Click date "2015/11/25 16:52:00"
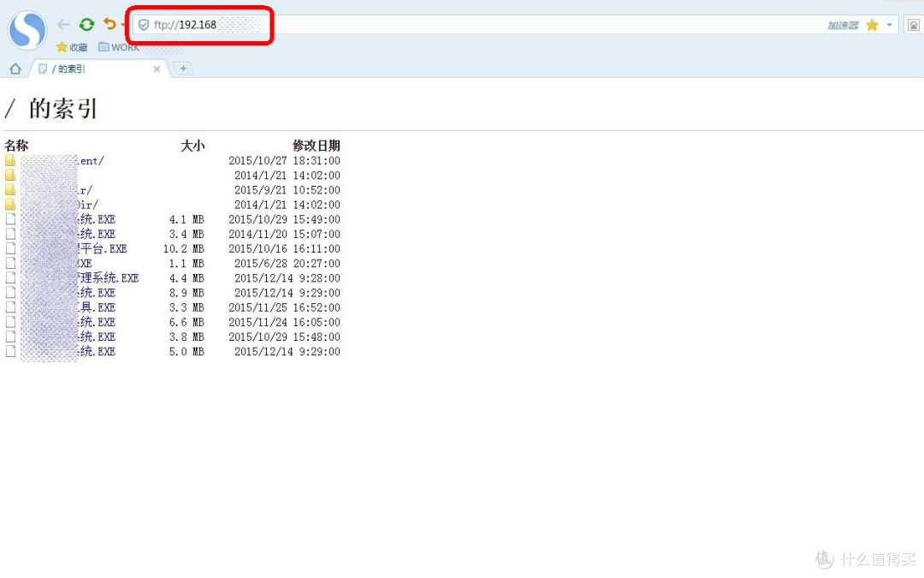Image resolution: width=924 pixels, height=578 pixels. point(284,307)
